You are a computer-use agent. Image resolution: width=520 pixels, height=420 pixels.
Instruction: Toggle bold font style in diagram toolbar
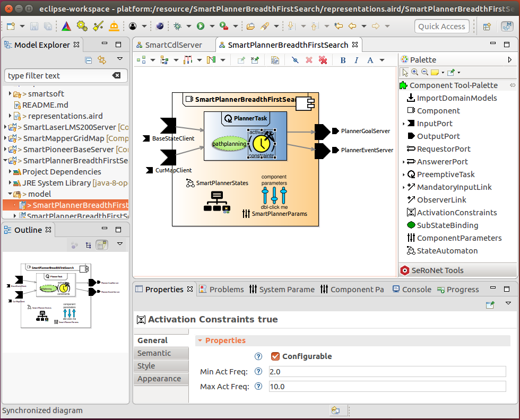point(343,60)
